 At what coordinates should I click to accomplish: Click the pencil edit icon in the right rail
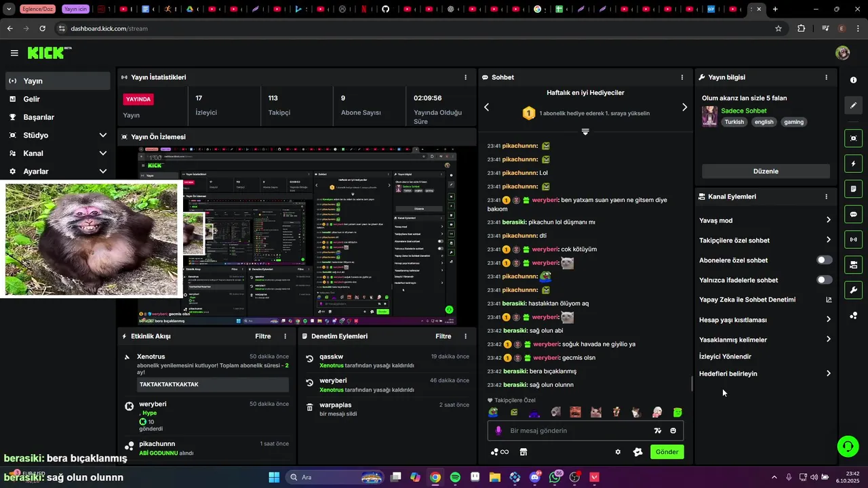[x=853, y=106]
